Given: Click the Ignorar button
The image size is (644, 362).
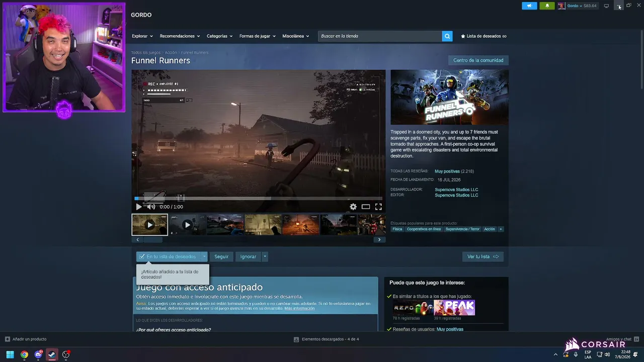Looking at the screenshot, I should (248, 256).
